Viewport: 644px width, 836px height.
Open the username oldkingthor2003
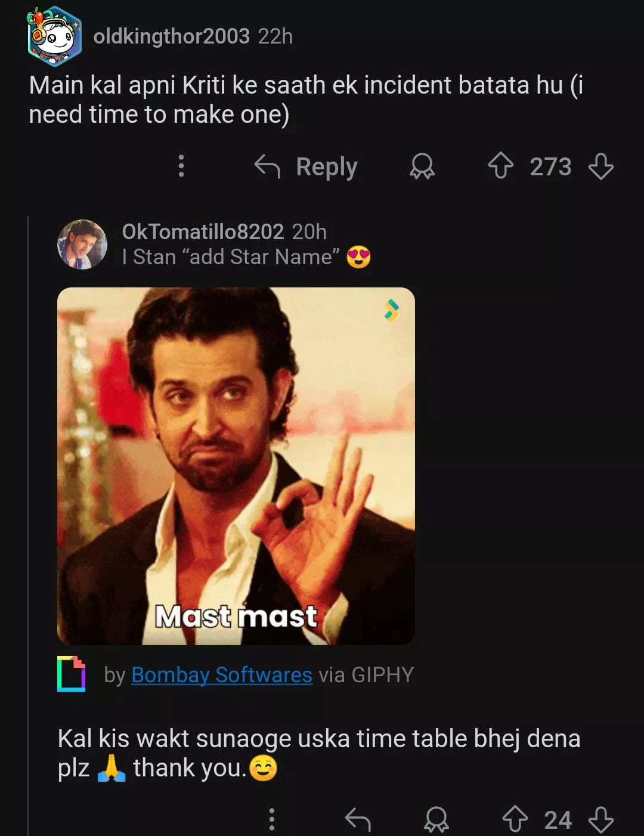[171, 36]
